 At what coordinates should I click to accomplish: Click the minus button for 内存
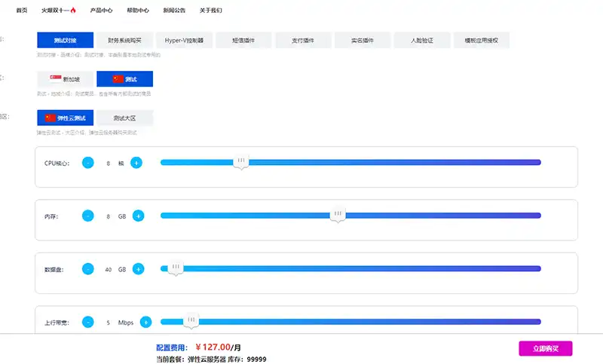[x=88, y=216]
